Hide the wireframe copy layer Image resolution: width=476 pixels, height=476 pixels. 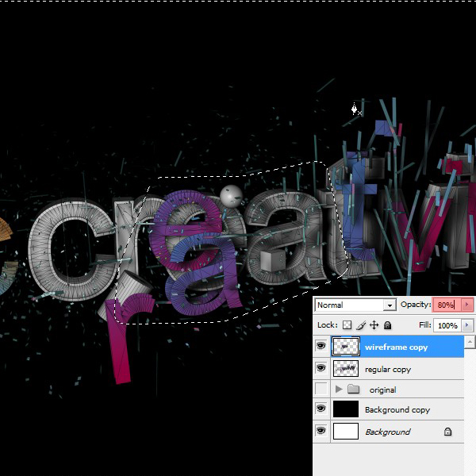coord(321,346)
